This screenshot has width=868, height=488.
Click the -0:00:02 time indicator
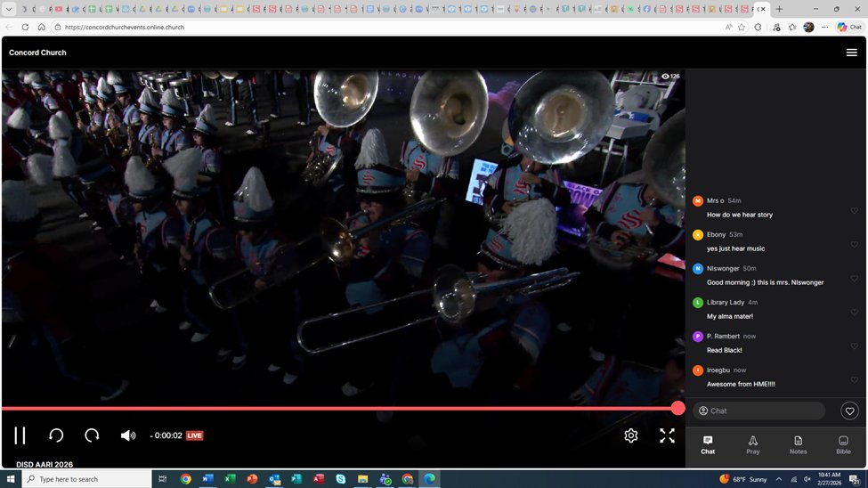166,435
